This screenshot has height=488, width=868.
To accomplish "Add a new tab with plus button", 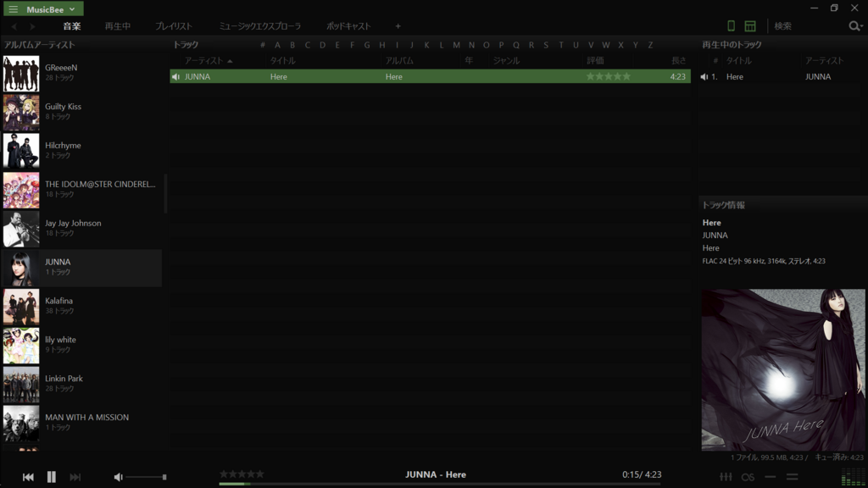I will tap(398, 26).
